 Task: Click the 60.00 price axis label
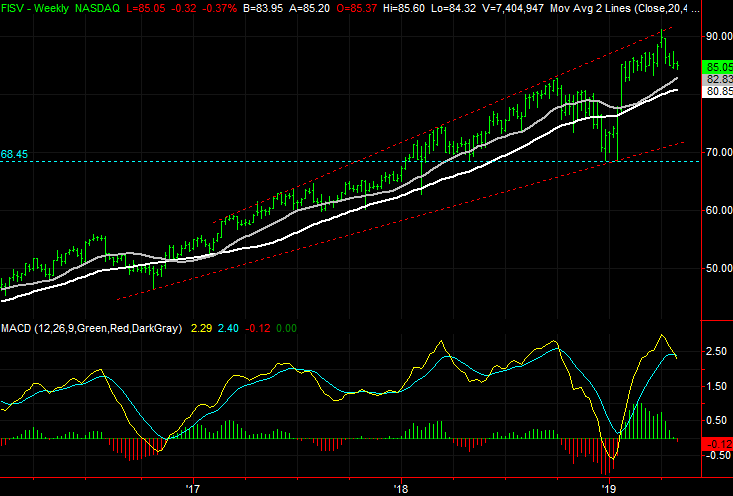(719, 210)
